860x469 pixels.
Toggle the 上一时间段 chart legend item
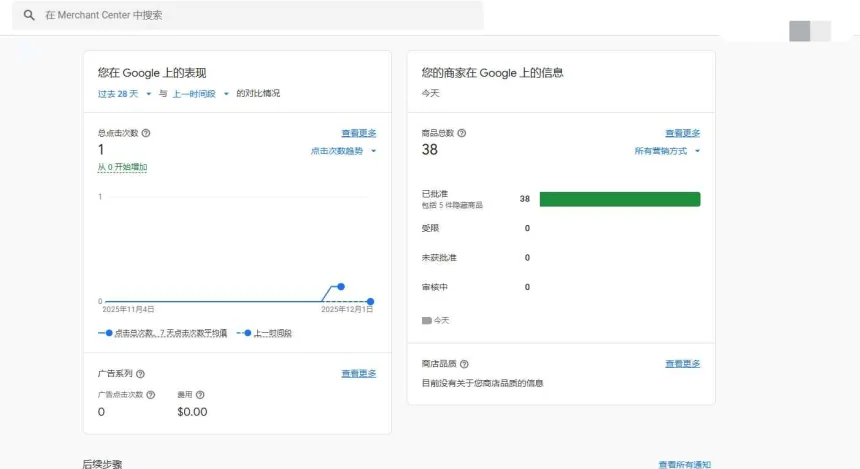coord(264,333)
